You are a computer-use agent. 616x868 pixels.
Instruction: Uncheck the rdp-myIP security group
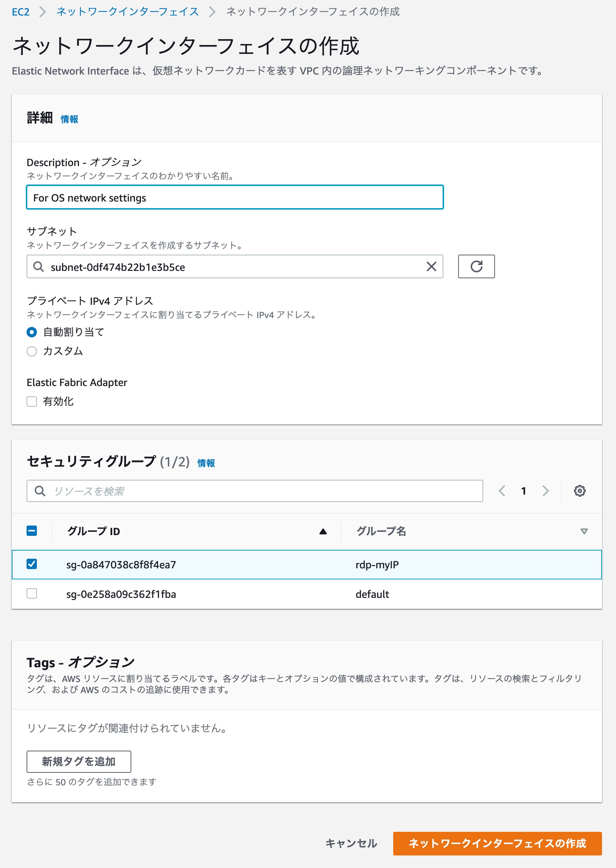click(x=32, y=564)
